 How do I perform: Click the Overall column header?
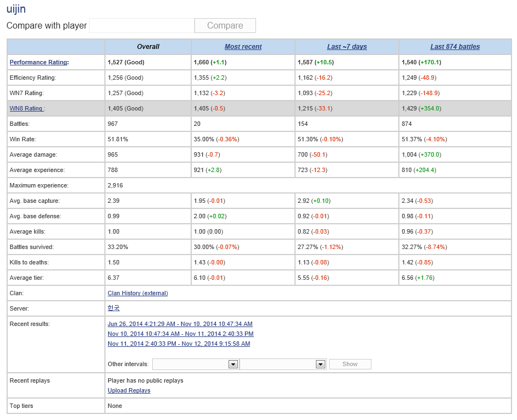[148, 47]
